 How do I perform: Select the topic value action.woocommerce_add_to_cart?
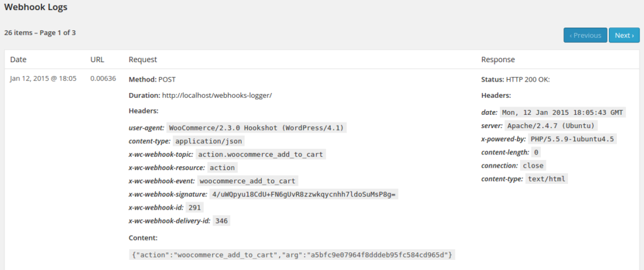(261, 154)
